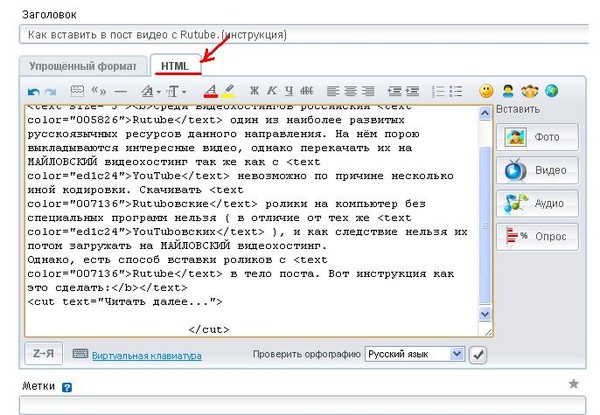Click the keyboard icon near virtual keyboard
Screen dimensions: 600x415
[80, 353]
